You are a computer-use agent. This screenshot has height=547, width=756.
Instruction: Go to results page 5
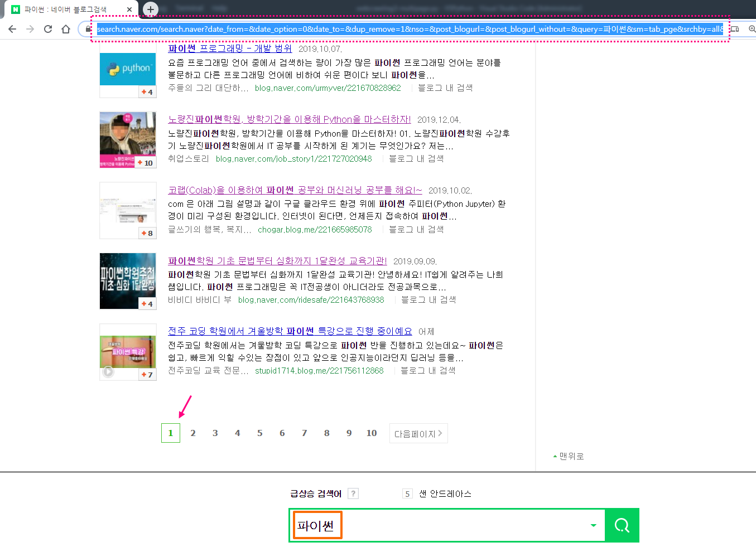pos(260,433)
